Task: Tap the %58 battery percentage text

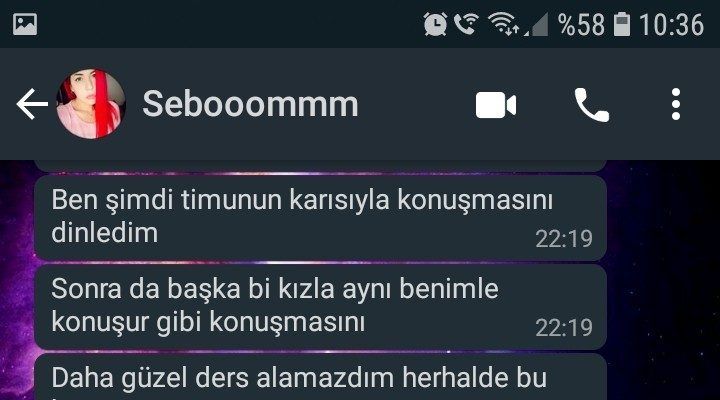Action: [x=581, y=24]
